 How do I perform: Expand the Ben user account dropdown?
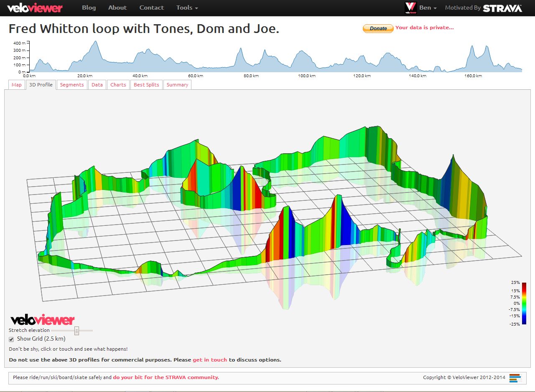(427, 8)
